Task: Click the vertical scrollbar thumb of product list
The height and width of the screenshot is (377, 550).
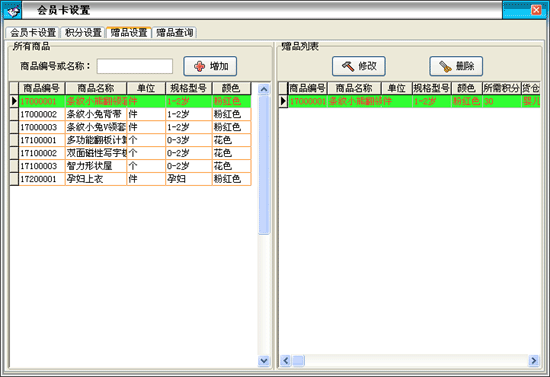Action: (264, 165)
